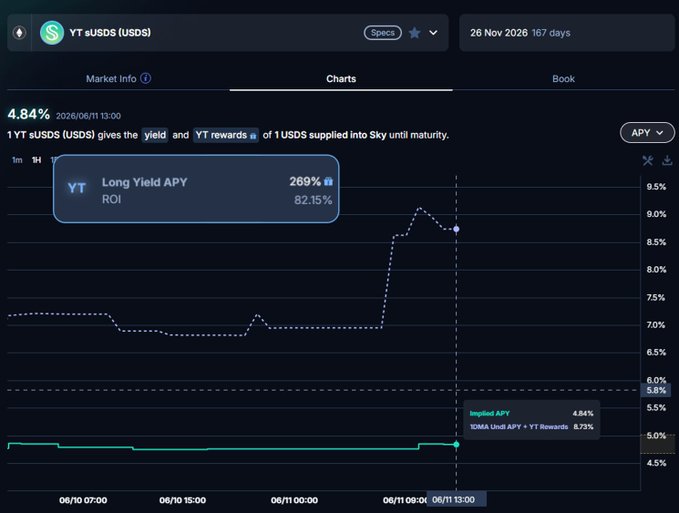Open chart tools settings icon
Screen dimensions: 679x513
648,161
